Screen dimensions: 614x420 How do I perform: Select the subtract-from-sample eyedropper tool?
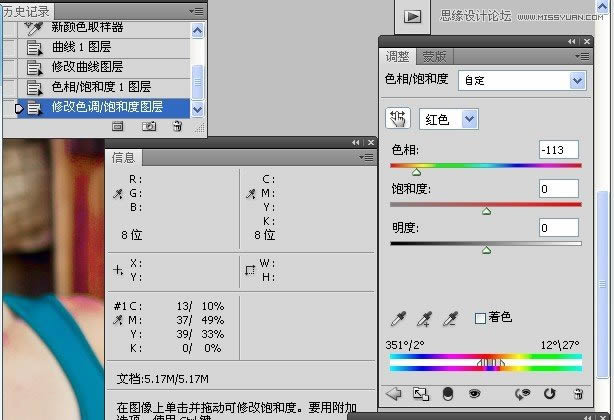(451, 318)
